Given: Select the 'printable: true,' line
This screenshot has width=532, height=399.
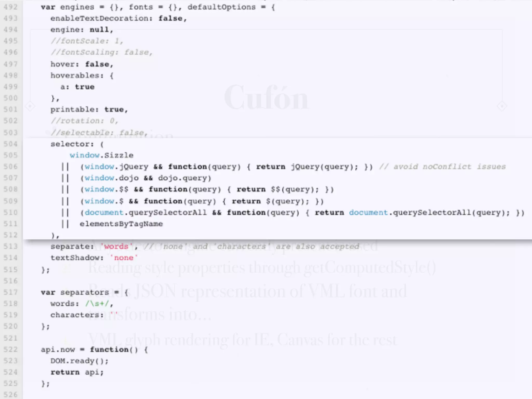Looking at the screenshot, I should click(x=89, y=109).
